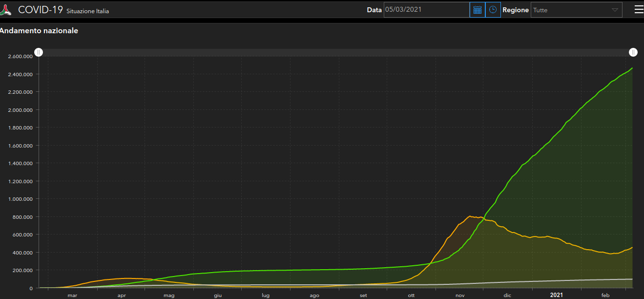Click the mar label on the time axis

click(x=72, y=295)
